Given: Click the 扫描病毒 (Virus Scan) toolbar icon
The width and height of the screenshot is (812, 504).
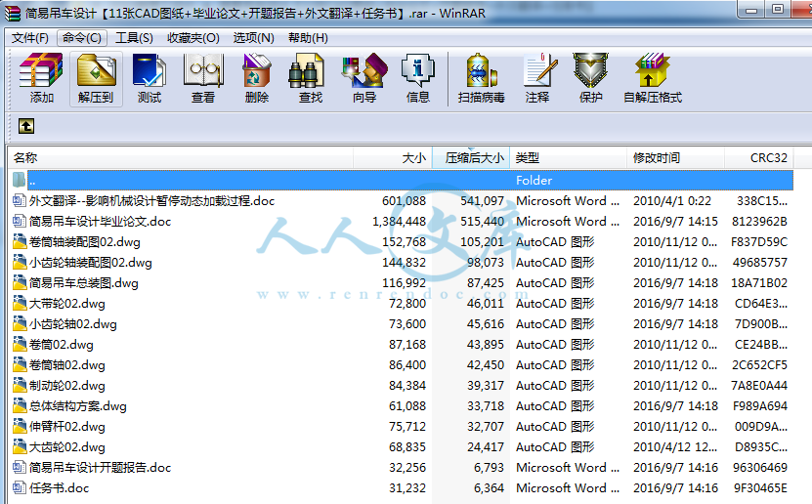Looking at the screenshot, I should point(481,79).
